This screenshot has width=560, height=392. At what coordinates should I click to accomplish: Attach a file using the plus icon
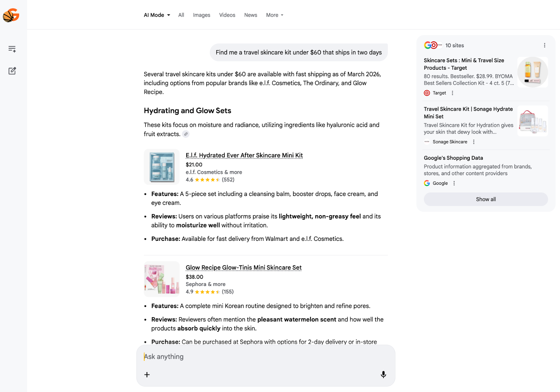(x=147, y=374)
